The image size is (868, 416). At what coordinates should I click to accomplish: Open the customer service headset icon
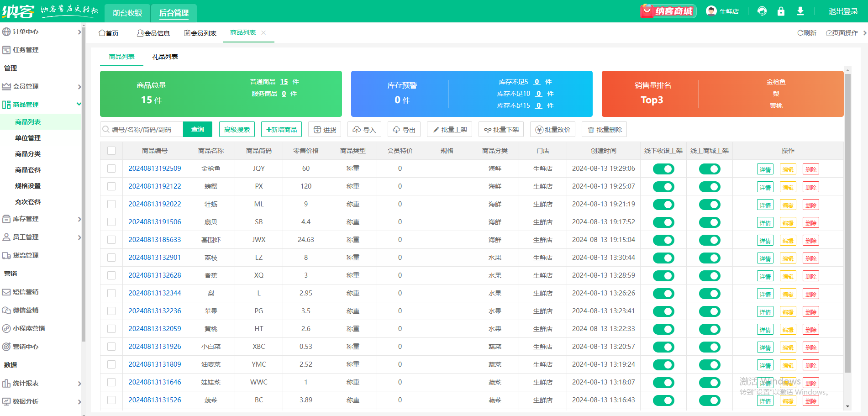[762, 11]
